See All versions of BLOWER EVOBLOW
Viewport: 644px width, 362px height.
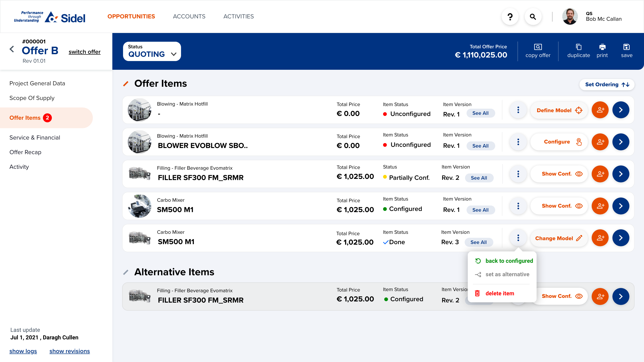click(480, 146)
